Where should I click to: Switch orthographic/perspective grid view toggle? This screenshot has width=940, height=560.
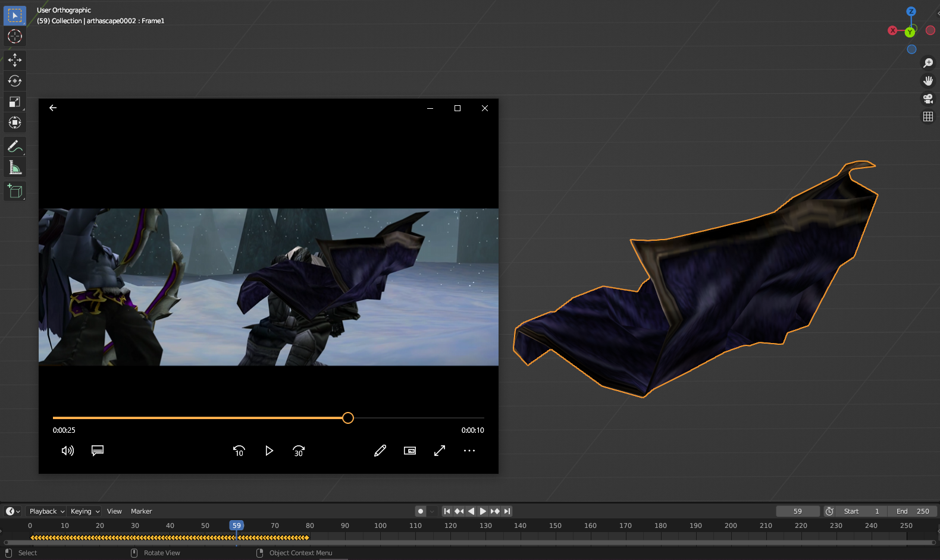click(x=928, y=117)
